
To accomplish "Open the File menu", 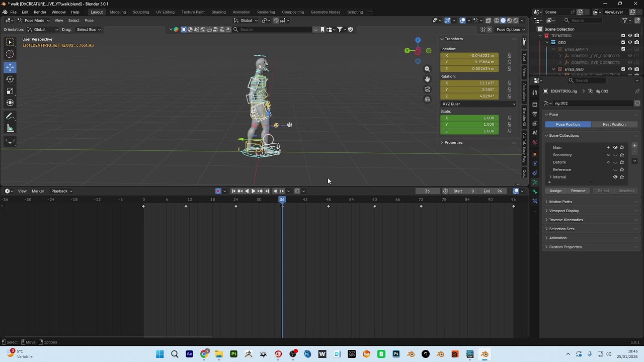I will pos(13,12).
